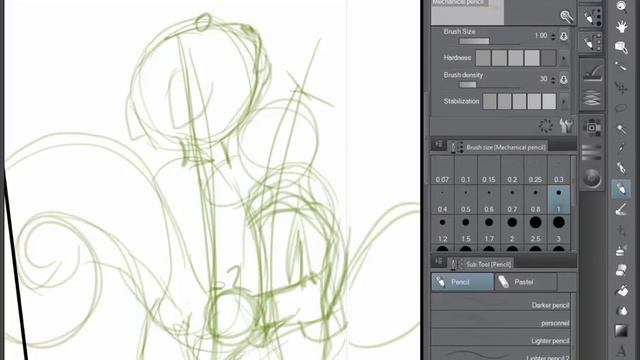Choose the personnel sub tool

tap(501, 320)
